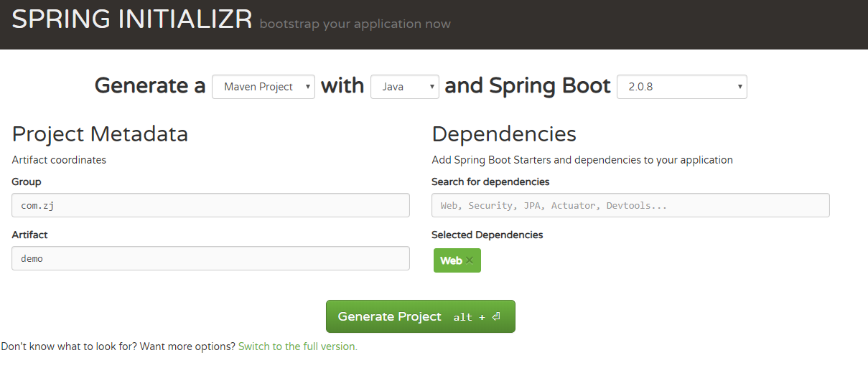Open the Java language dropdown
Screen dimensions: 868x368
coord(405,87)
